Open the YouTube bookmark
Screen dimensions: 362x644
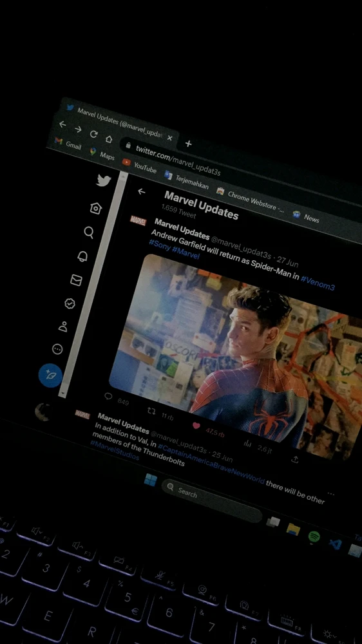pyautogui.click(x=140, y=166)
